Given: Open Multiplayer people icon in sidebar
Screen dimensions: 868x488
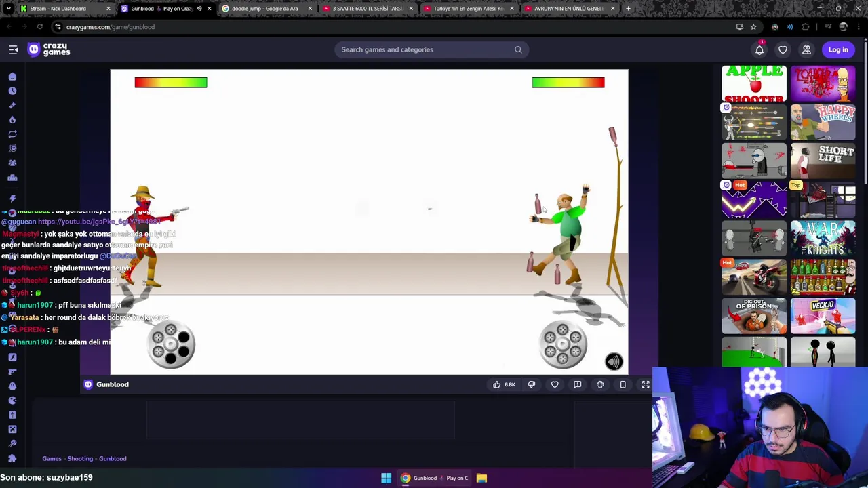Looking at the screenshot, I should 12,163.
